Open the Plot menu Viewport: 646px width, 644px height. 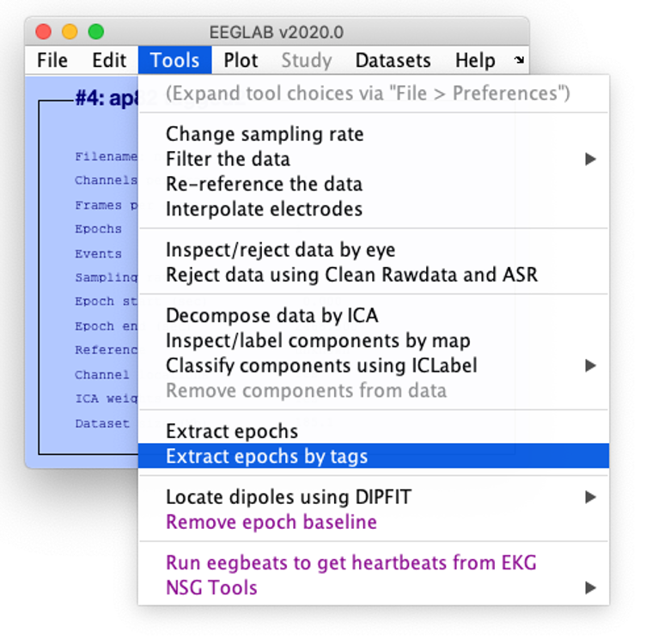point(241,60)
